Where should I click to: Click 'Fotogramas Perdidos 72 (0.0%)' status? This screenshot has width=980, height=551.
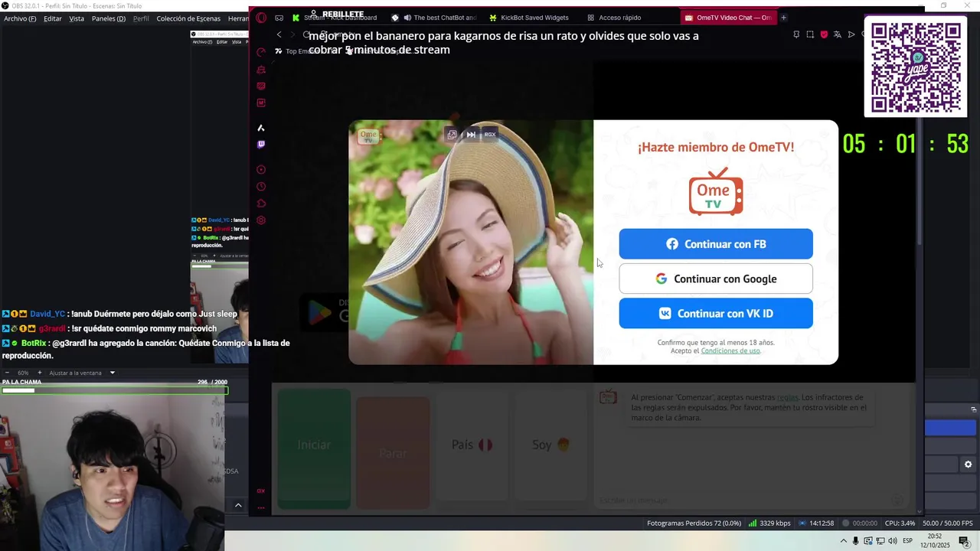694,523
